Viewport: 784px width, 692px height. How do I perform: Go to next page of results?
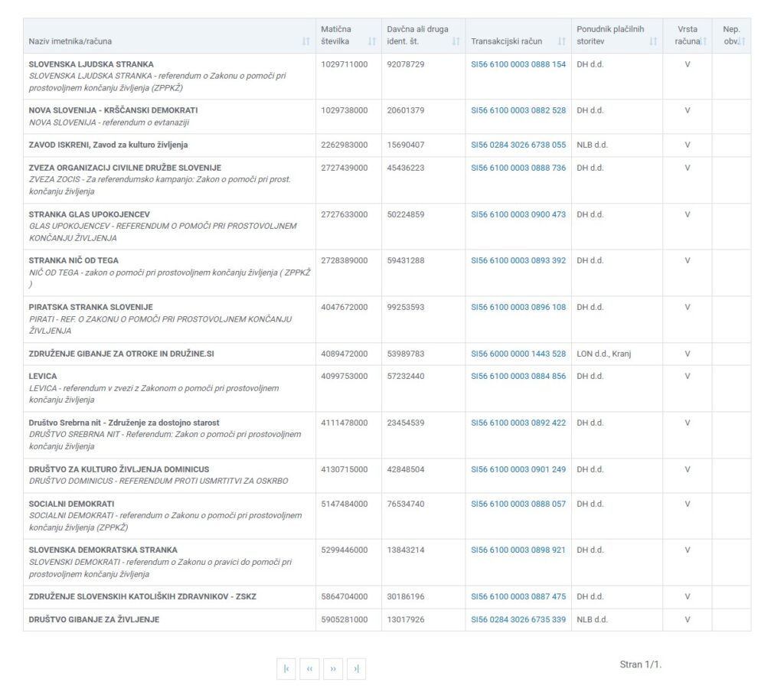333,669
